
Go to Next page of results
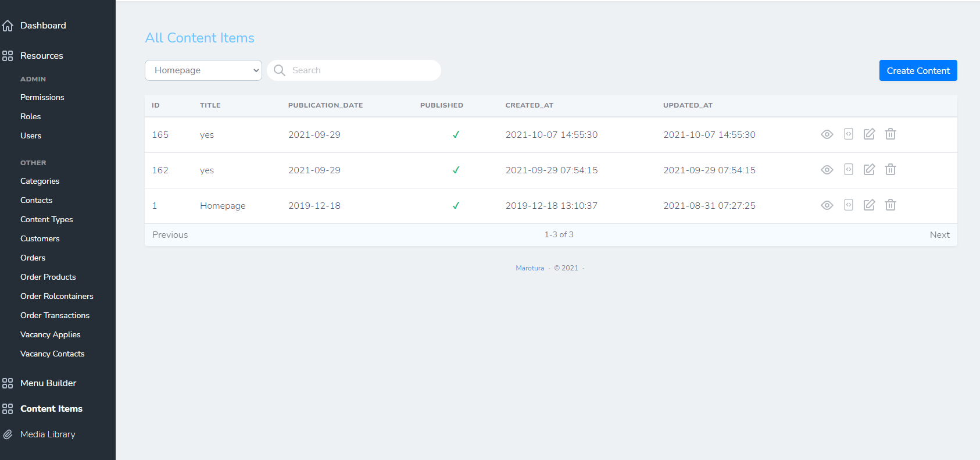[939, 235]
